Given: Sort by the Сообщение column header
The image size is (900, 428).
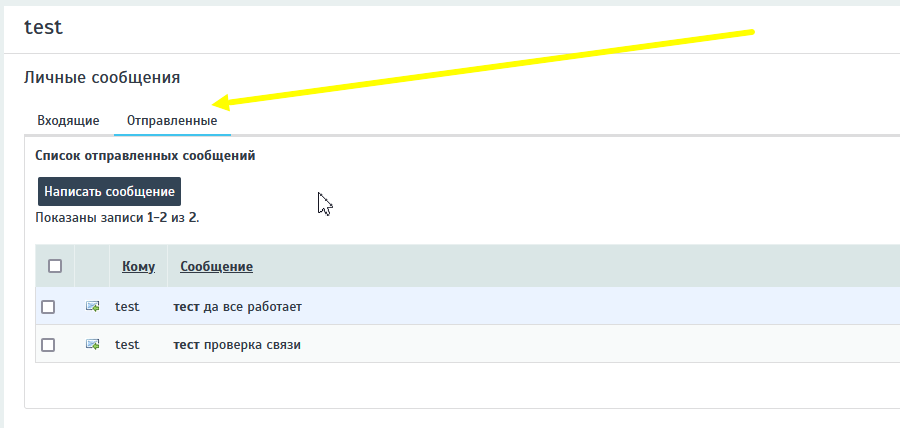Looking at the screenshot, I should click(x=216, y=266).
